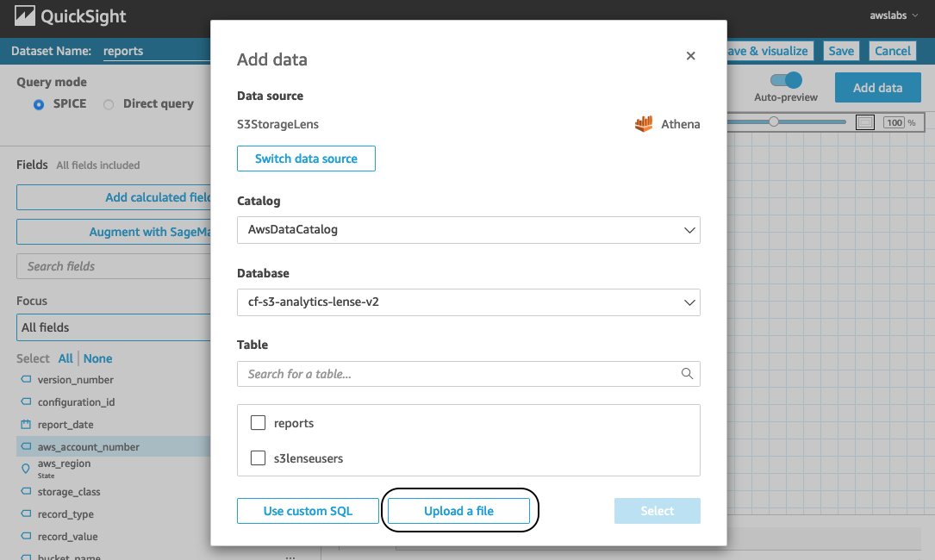Click the report_date calendar icon

26,424
